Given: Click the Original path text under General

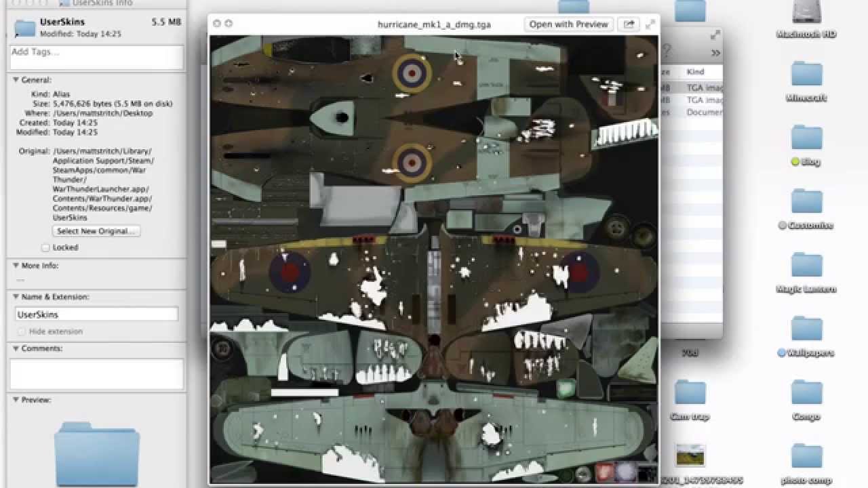Looking at the screenshot, I should point(103,184).
